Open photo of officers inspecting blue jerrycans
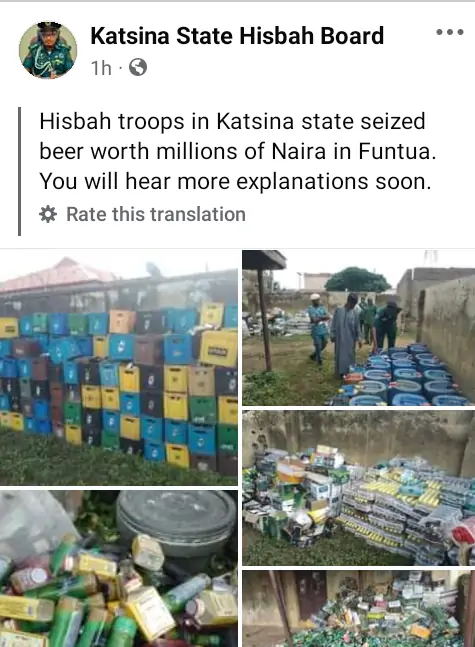Image resolution: width=475 pixels, height=647 pixels. point(359,328)
